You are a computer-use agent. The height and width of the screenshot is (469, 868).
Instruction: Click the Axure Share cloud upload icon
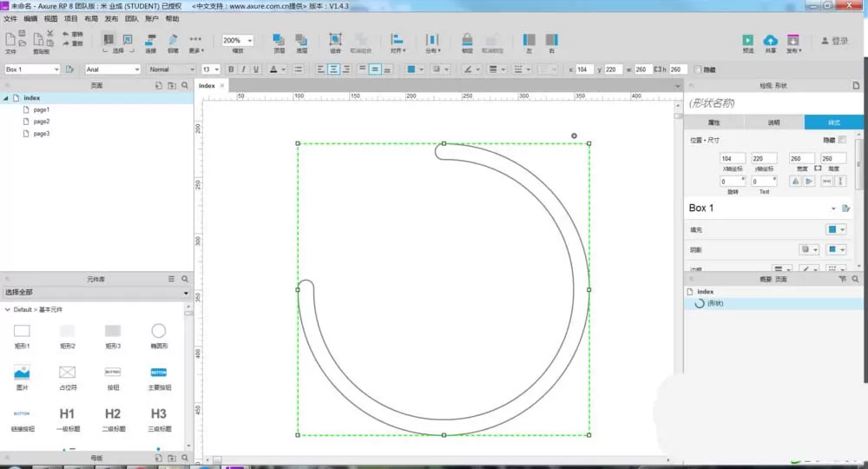pos(770,41)
